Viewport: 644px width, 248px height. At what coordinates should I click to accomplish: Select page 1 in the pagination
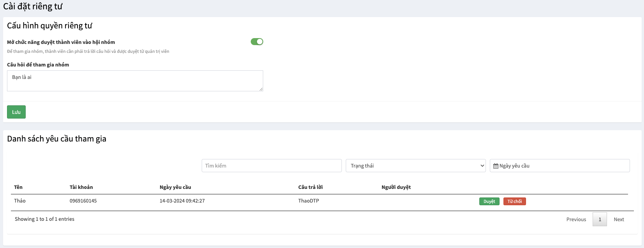click(x=600, y=219)
